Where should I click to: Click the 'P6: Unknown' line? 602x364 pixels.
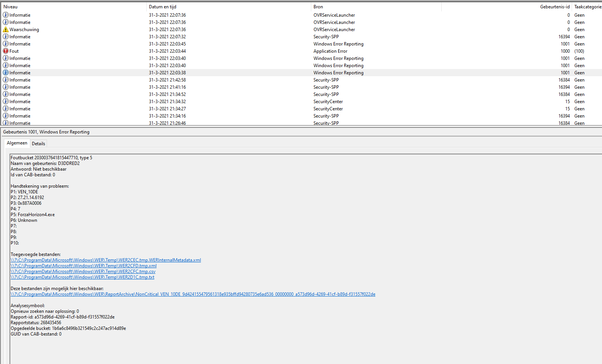[x=24, y=220]
